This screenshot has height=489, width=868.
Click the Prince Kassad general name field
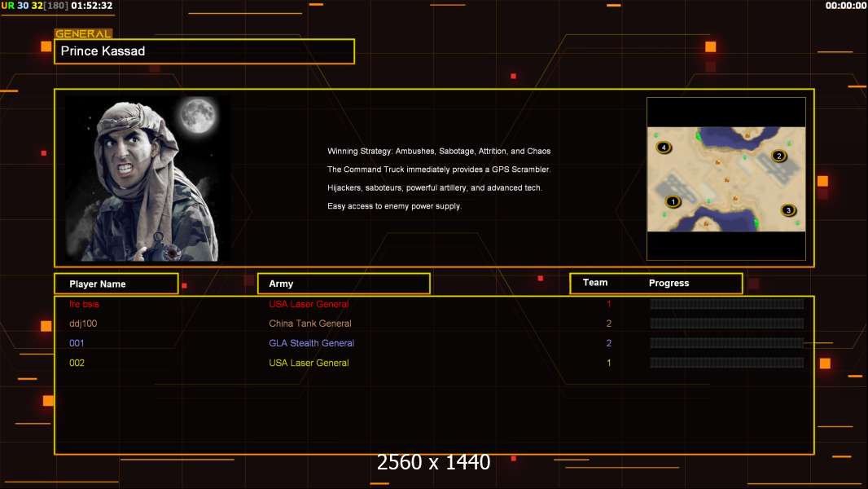204,51
